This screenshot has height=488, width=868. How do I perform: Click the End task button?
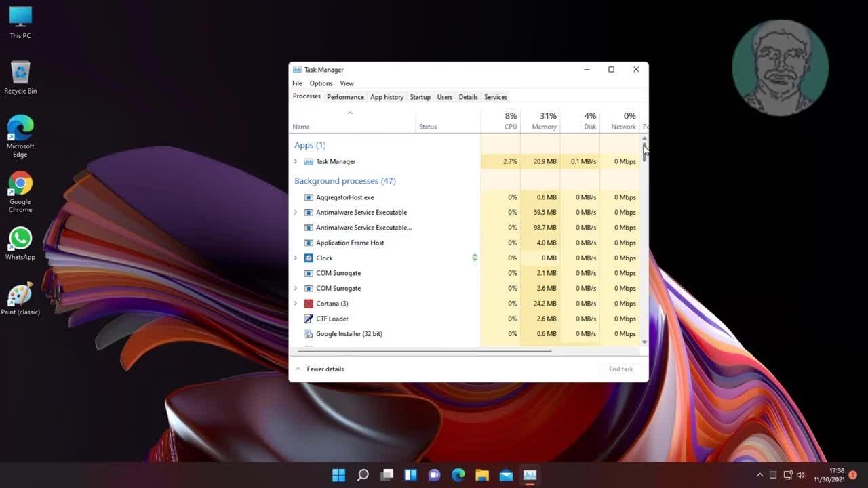click(620, 369)
